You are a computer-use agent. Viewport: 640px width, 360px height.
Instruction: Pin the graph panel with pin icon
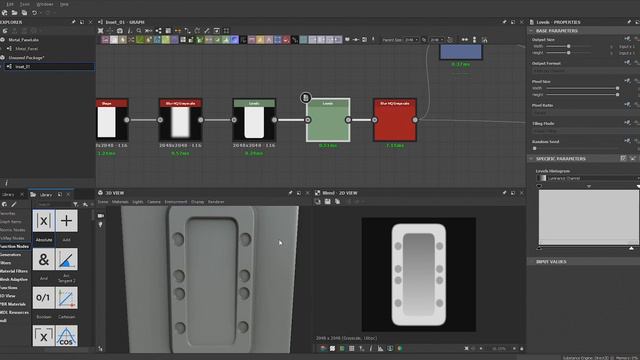pyautogui.click(x=504, y=22)
